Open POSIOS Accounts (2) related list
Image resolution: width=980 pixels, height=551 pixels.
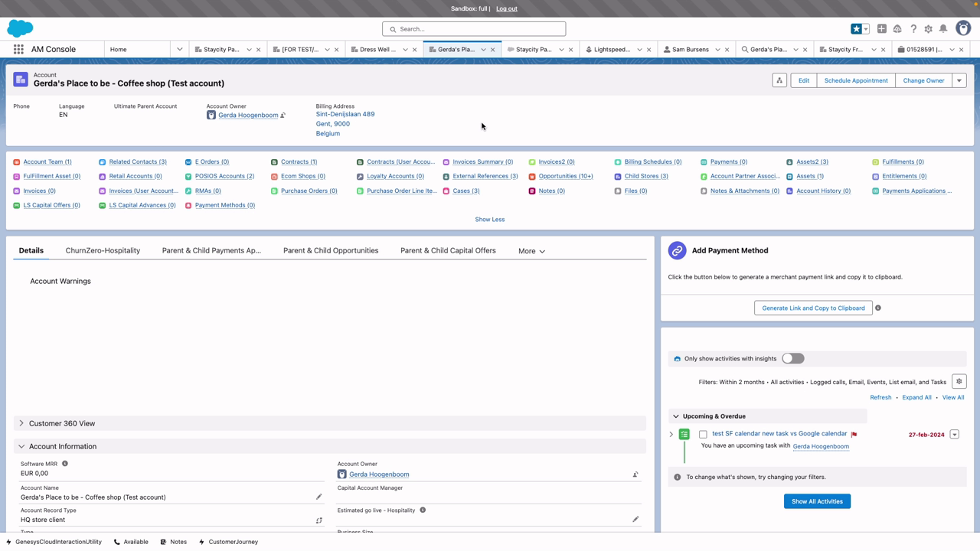coord(224,176)
